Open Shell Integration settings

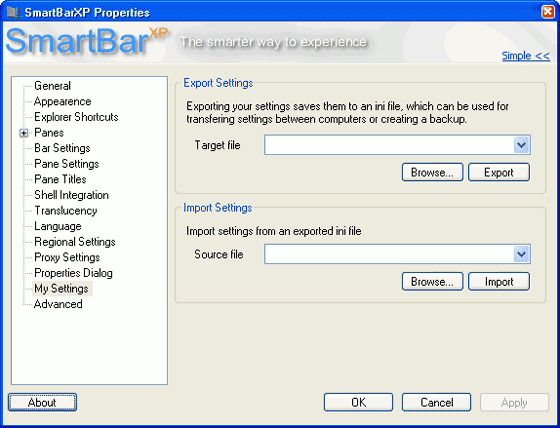pyautogui.click(x=71, y=195)
